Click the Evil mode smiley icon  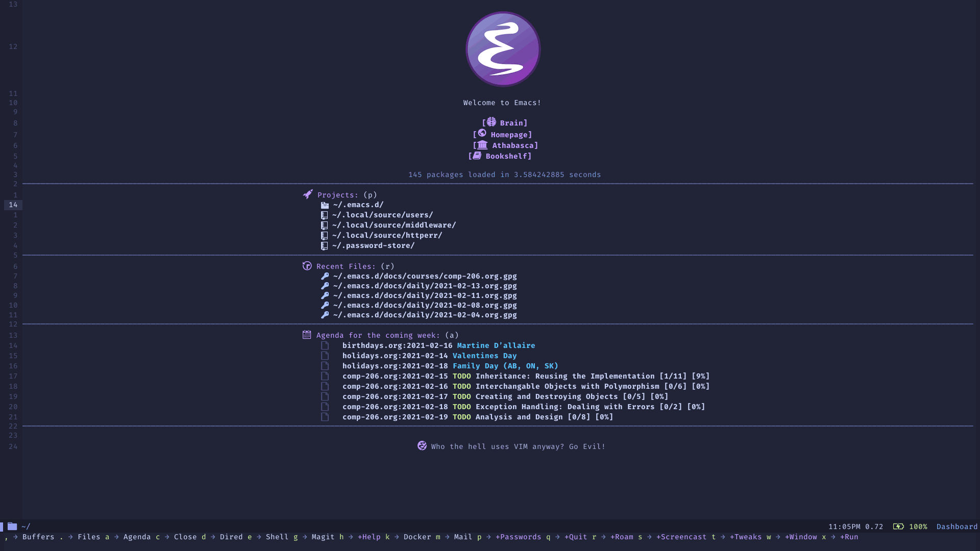(x=422, y=446)
